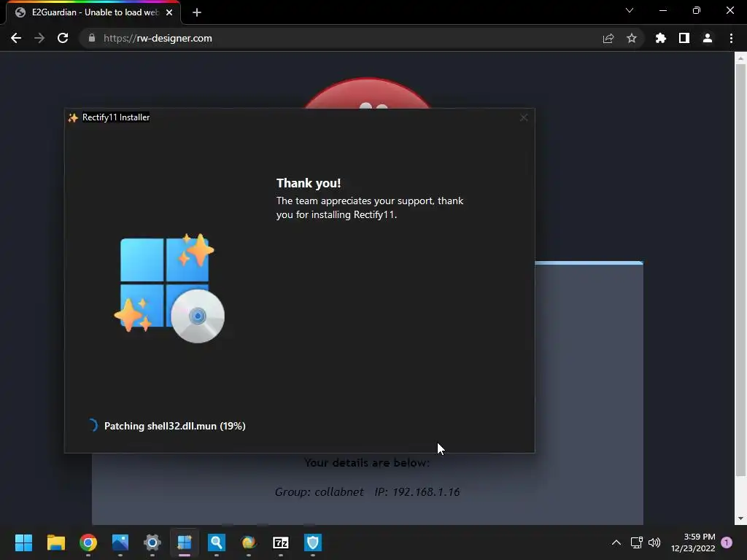The height and width of the screenshot is (560, 747).
Task: Open the blue shield security app in taskbar
Action: click(x=313, y=542)
